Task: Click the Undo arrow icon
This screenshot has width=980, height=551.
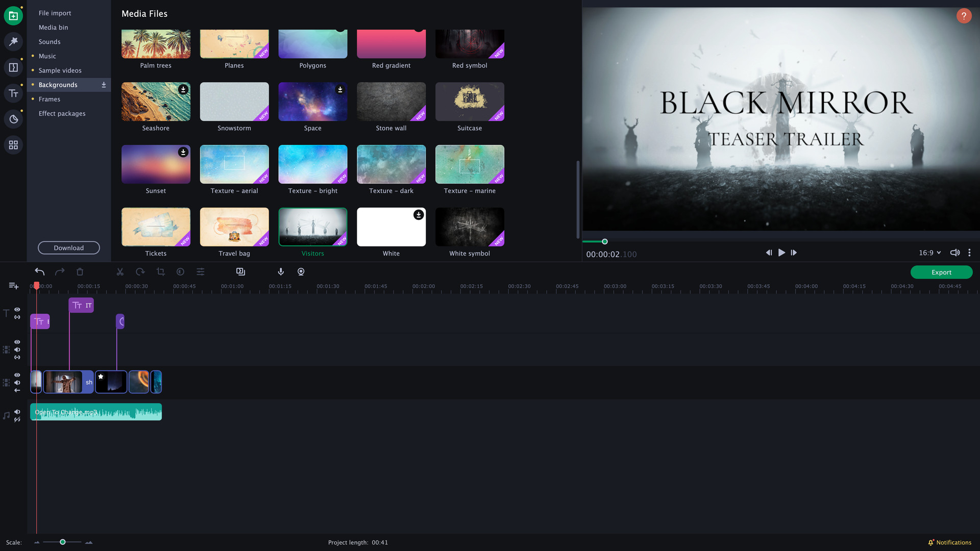Action: pyautogui.click(x=39, y=271)
